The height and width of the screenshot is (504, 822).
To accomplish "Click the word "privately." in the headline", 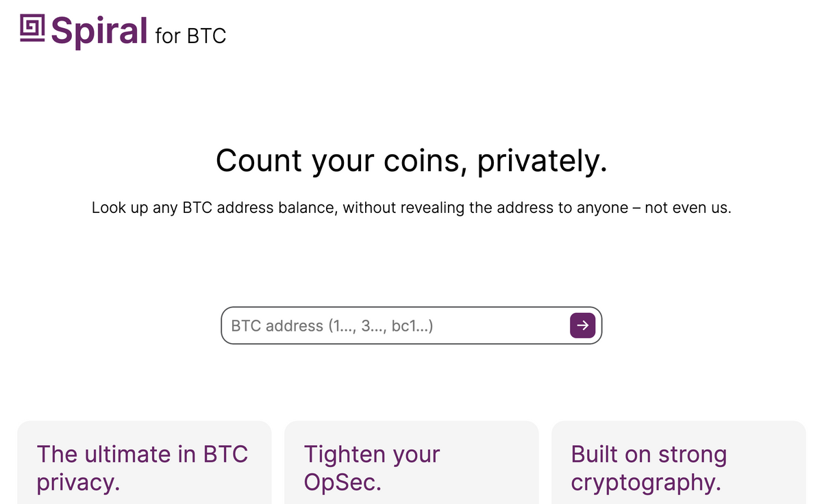I will 542,161.
